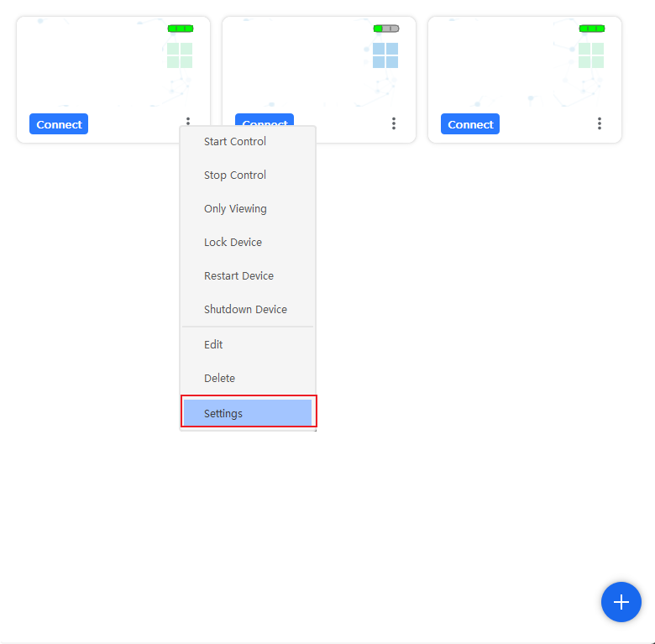Click the blue plus add-device button
This screenshot has width=655, height=644.
[x=621, y=602]
